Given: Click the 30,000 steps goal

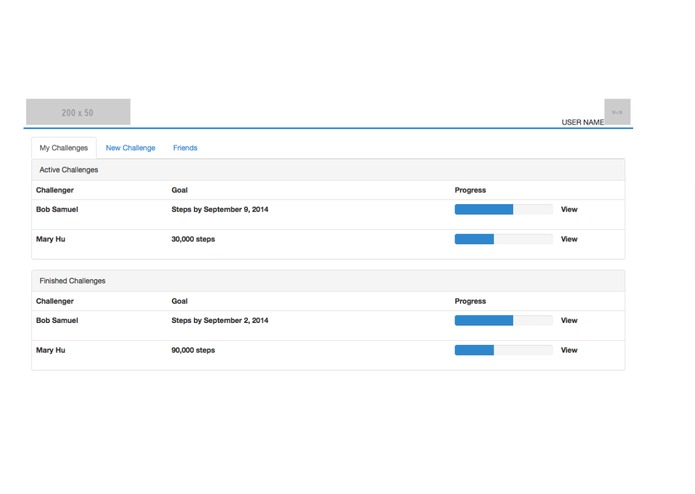Looking at the screenshot, I should 193,239.
